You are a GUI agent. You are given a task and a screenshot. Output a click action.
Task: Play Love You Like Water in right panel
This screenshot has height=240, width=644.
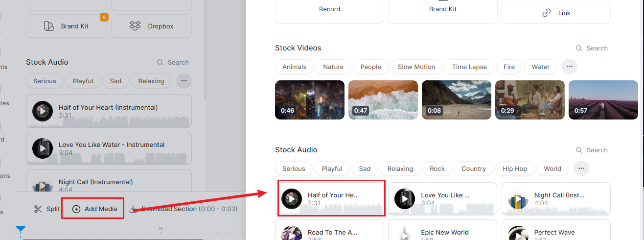coord(405,199)
